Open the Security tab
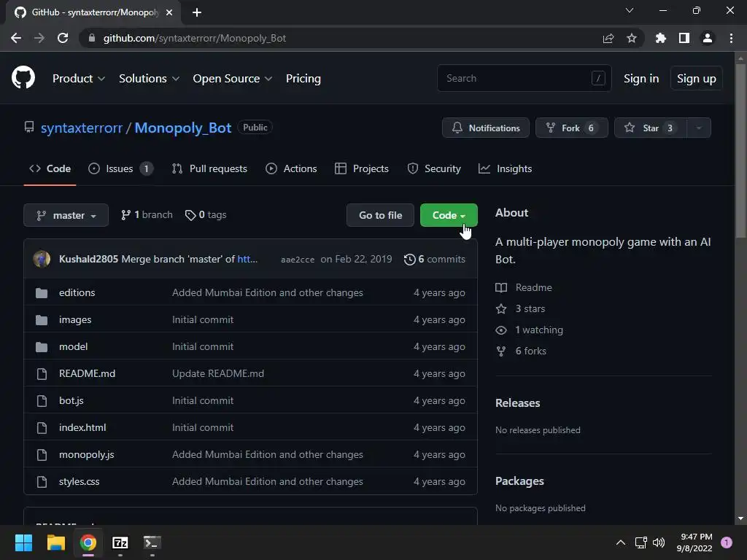Screen dimensions: 747x560 click(x=434, y=168)
